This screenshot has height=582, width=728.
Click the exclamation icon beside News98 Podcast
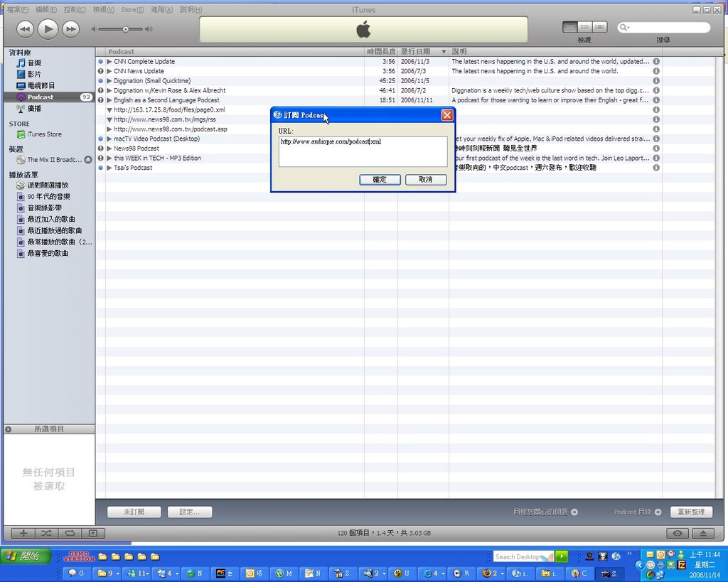point(100,148)
